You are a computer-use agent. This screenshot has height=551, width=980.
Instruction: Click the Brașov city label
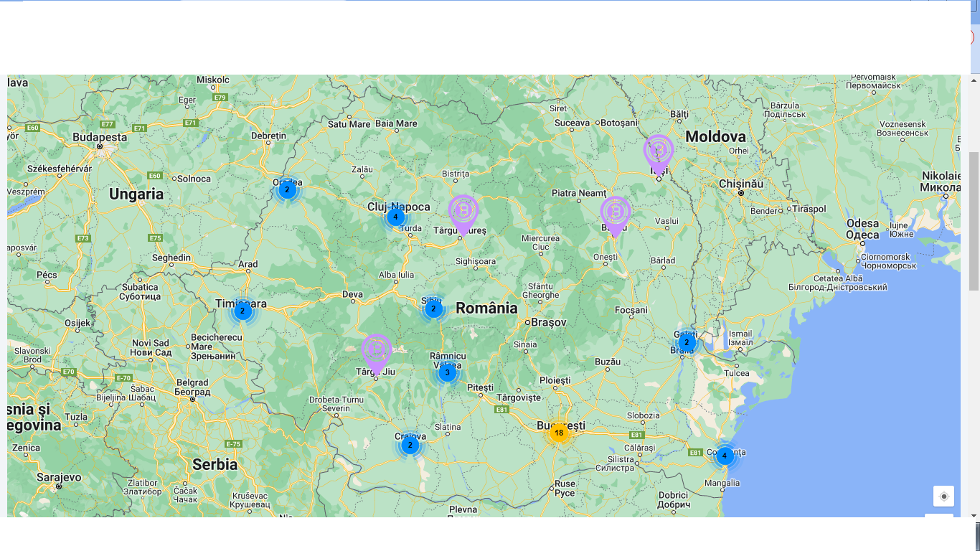(549, 322)
